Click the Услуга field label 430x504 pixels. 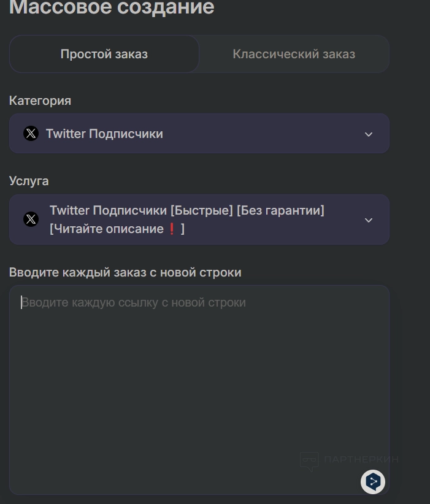pos(29,181)
